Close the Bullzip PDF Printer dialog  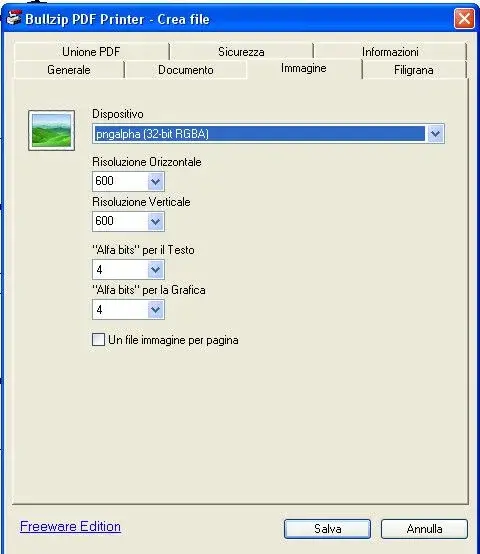pyautogui.click(x=464, y=18)
